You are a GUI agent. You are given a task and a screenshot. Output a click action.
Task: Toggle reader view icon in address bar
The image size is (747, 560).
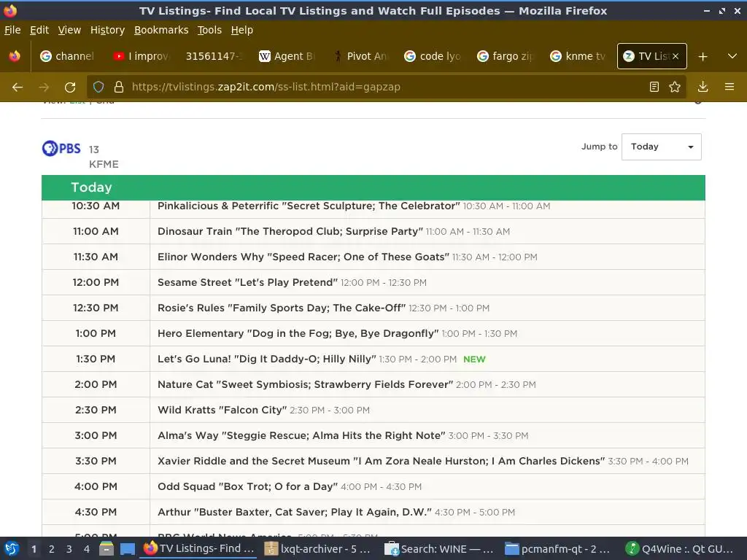coord(654,87)
